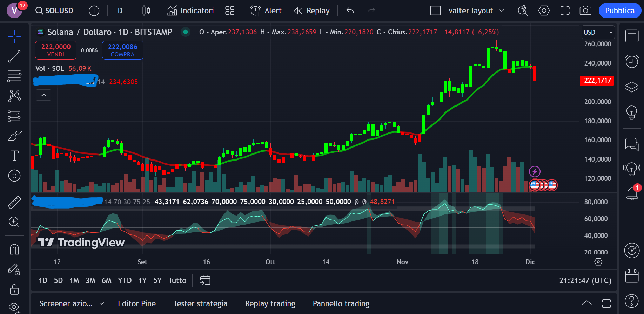Image resolution: width=644 pixels, height=314 pixels.
Task: Open the alerts clock panel
Action: click(632, 61)
